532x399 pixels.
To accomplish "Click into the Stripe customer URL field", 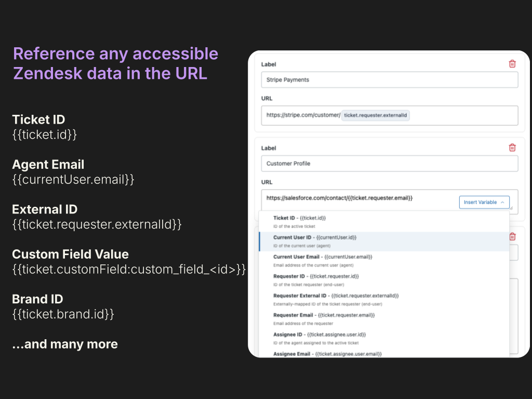I will click(462, 115).
